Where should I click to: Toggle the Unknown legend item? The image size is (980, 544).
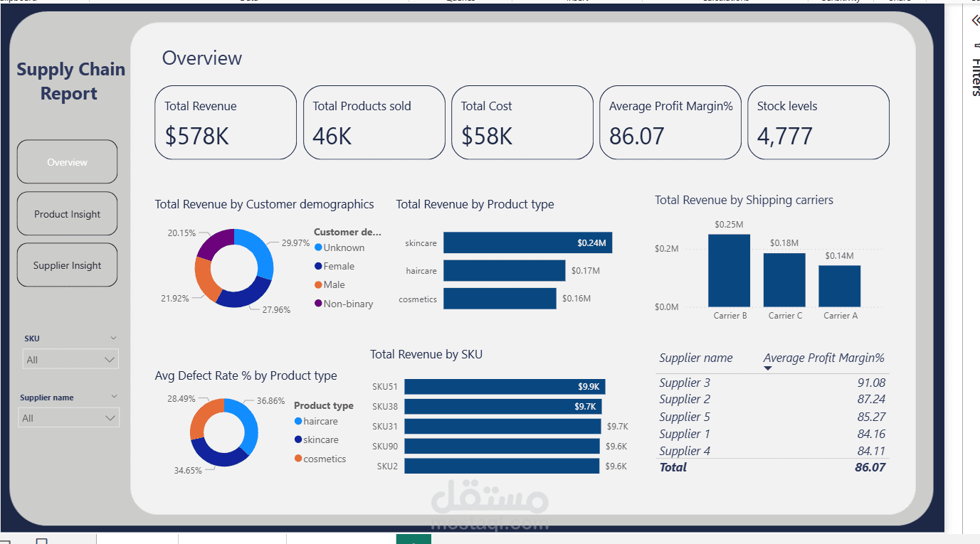(x=339, y=247)
